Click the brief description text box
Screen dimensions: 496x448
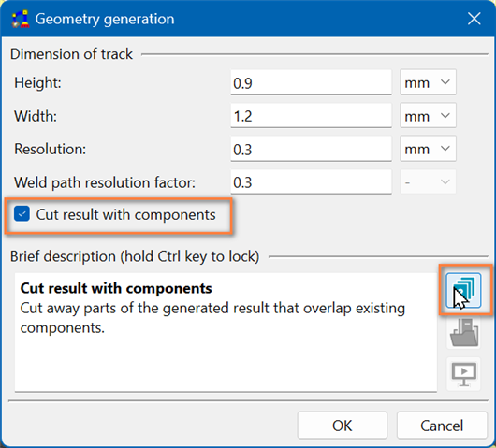(226, 332)
